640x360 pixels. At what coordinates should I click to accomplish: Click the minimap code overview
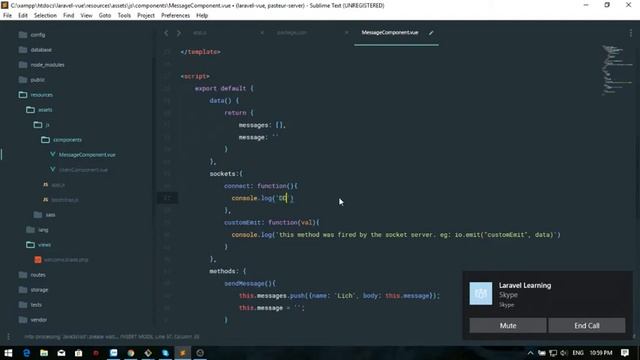(x=618, y=70)
